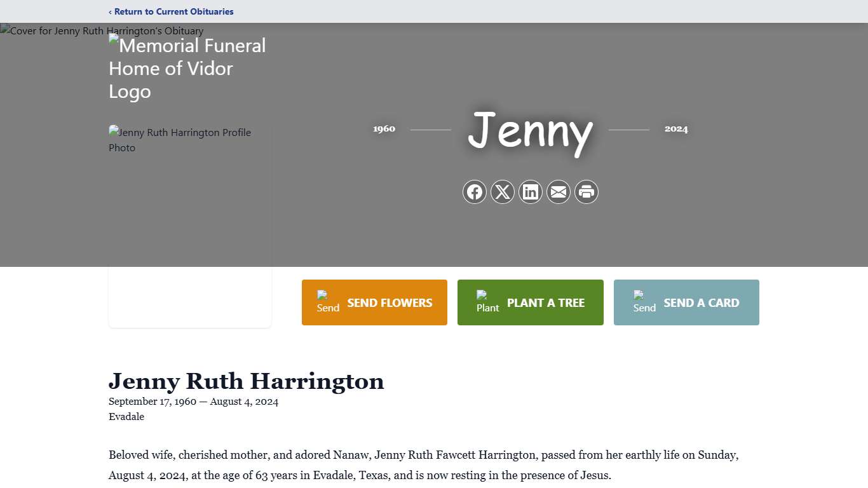868x488 pixels.
Task: Share the obituary on LinkedIn
Action: point(531,192)
